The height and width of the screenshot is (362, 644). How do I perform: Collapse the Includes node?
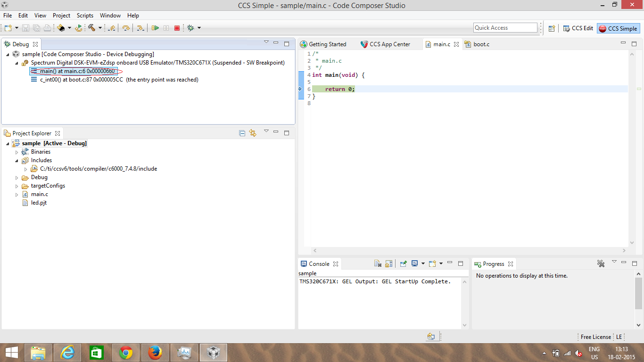click(17, 160)
